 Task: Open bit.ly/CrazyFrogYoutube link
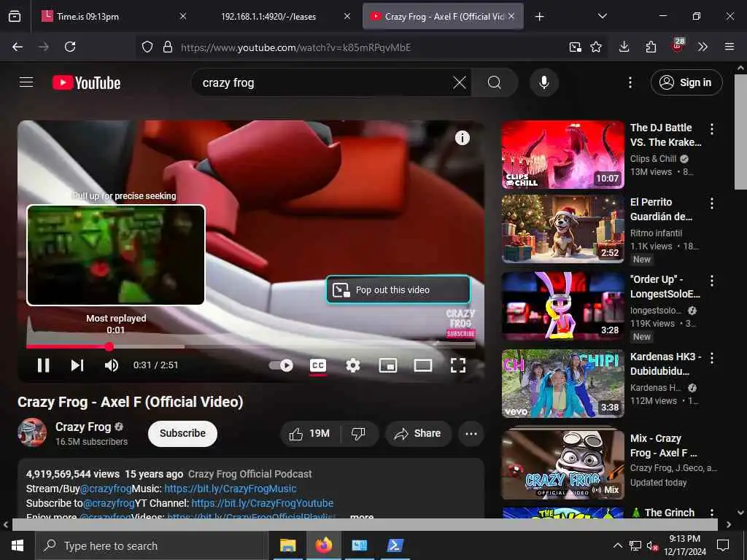[262, 503]
